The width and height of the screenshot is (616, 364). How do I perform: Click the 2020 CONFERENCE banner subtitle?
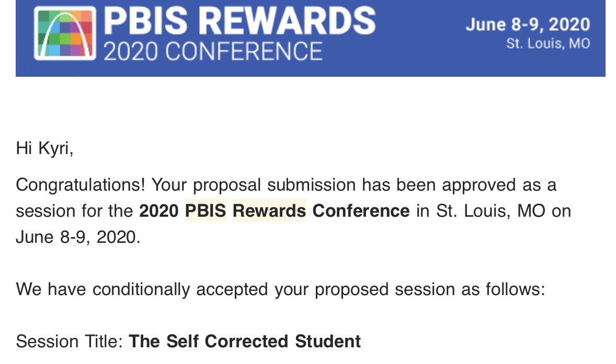coord(213,51)
